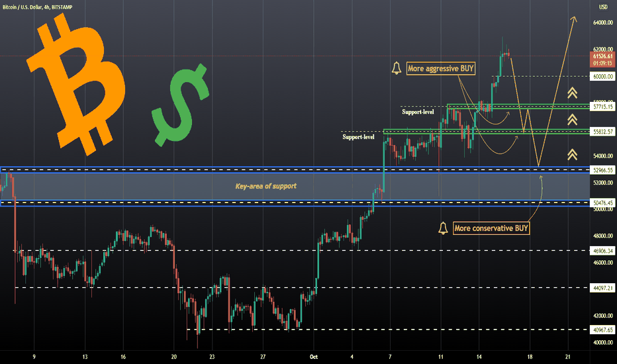Viewport: 617px width, 364px height.
Task: Click the double up-chevron just below the 60000.00 level
Action: click(572, 93)
